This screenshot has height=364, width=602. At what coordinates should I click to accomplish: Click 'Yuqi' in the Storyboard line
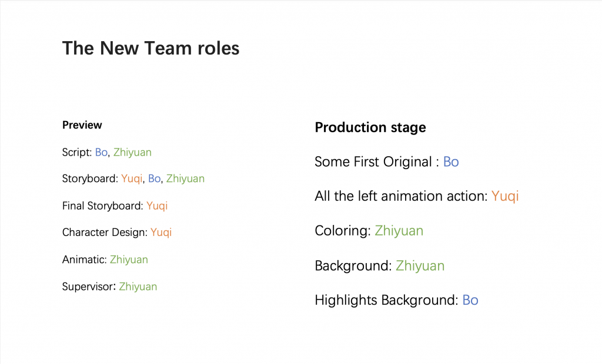tap(132, 178)
